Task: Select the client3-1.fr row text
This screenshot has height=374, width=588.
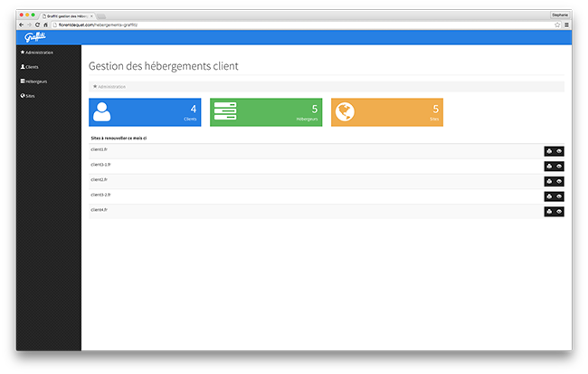Action: pyautogui.click(x=100, y=165)
